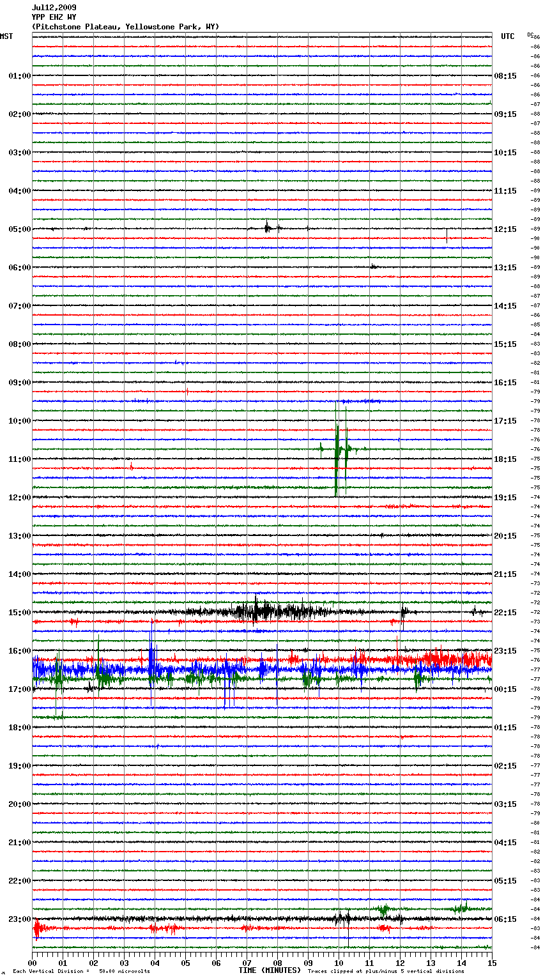Screen dimensions: 543x980
Task: Click the small black event on the 05:00 trace
Action: click(268, 228)
